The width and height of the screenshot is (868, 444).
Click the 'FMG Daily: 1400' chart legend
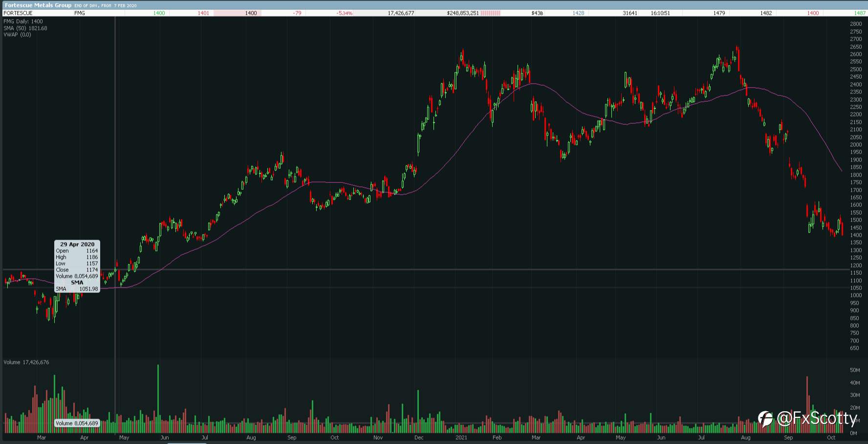pos(23,22)
